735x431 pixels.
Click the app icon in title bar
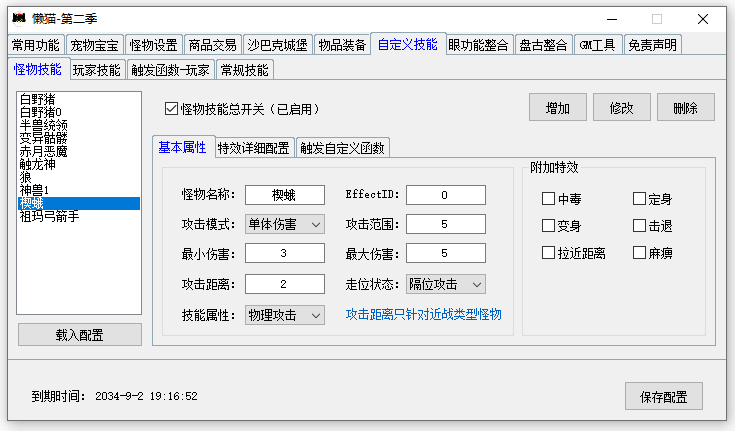(19, 18)
